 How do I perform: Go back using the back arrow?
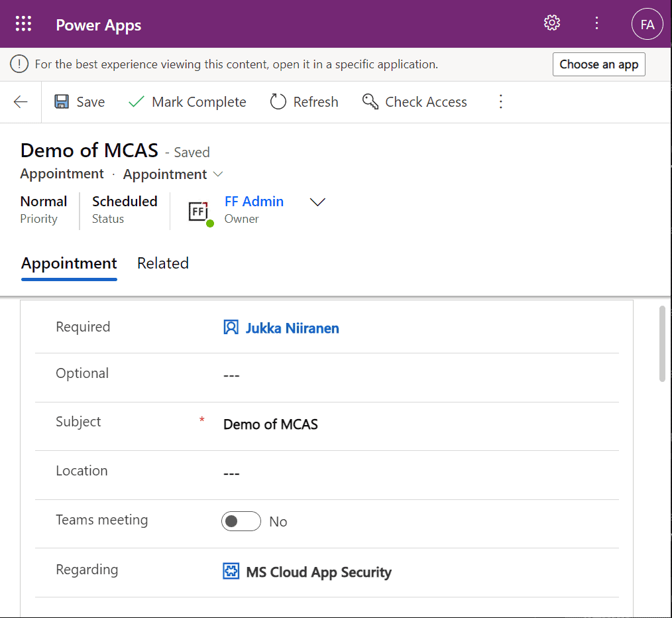21,102
